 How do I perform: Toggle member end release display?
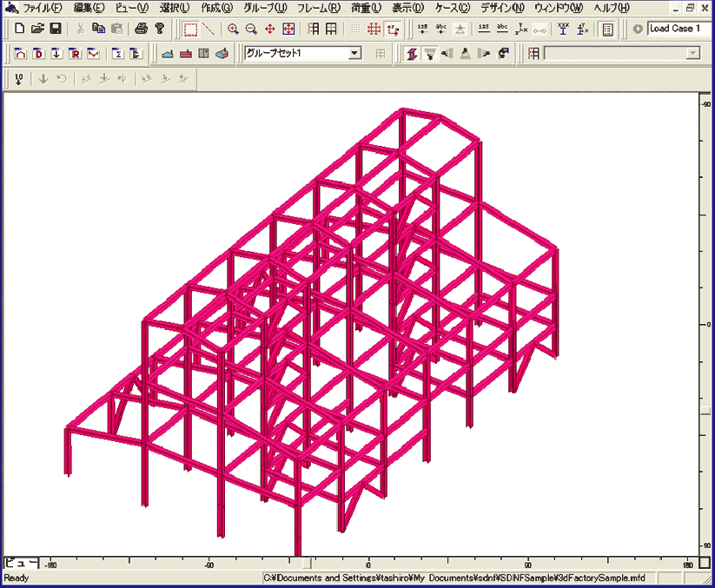pyautogui.click(x=540, y=30)
